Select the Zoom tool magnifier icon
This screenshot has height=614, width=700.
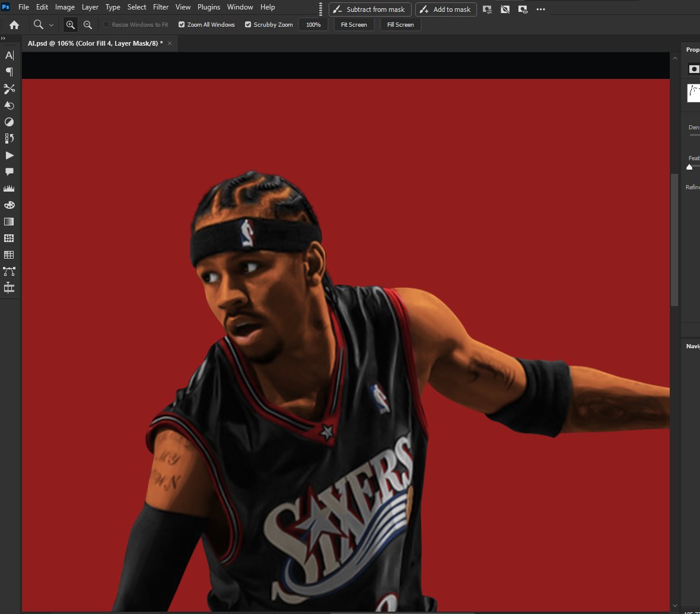(x=39, y=24)
